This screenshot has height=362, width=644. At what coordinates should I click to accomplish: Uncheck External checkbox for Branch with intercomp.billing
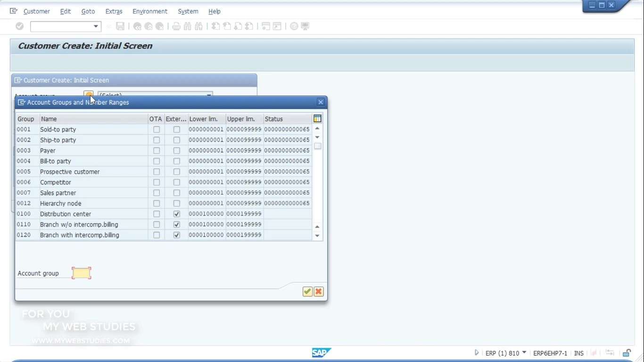click(177, 235)
